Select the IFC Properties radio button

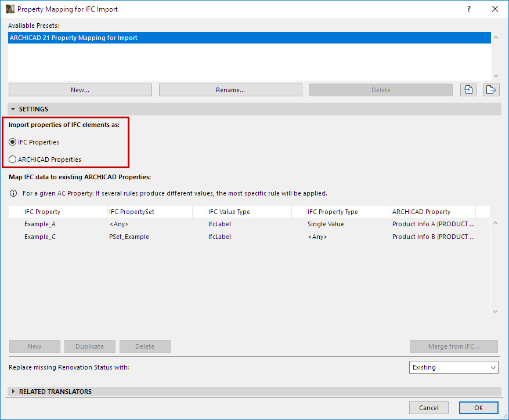pyautogui.click(x=12, y=142)
